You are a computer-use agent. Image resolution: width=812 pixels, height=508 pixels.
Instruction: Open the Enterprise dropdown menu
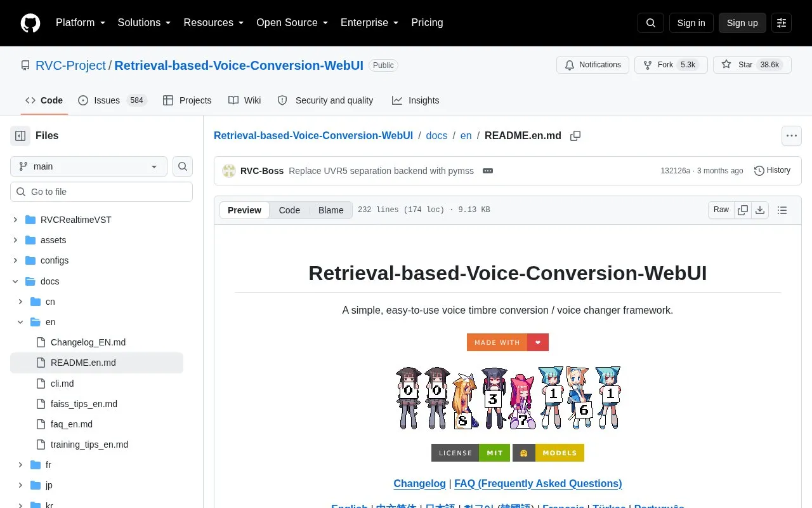pyautogui.click(x=370, y=23)
